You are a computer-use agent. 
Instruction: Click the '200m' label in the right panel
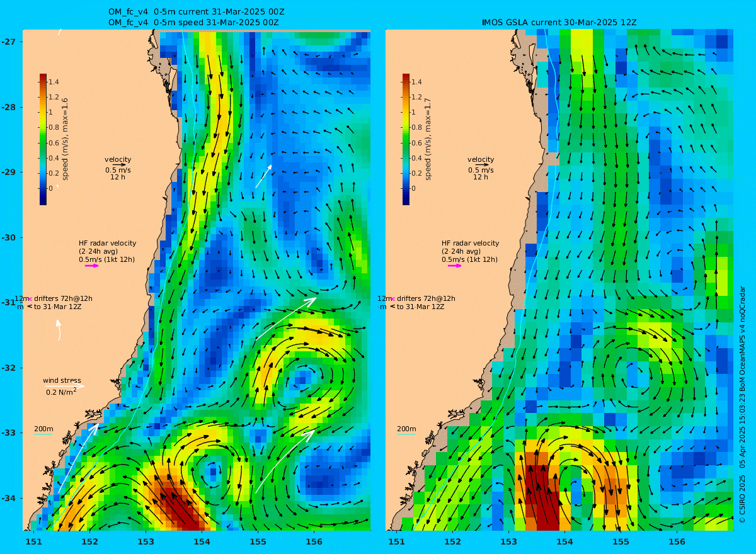[x=406, y=429]
